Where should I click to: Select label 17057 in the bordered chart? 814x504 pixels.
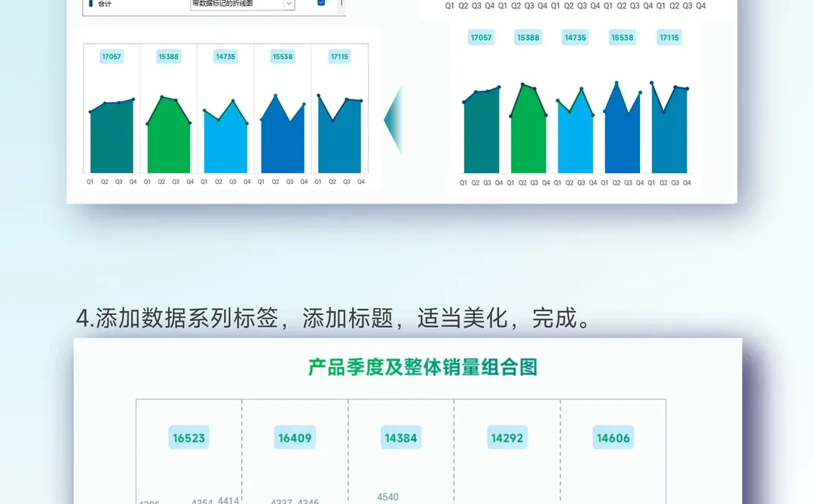click(112, 57)
